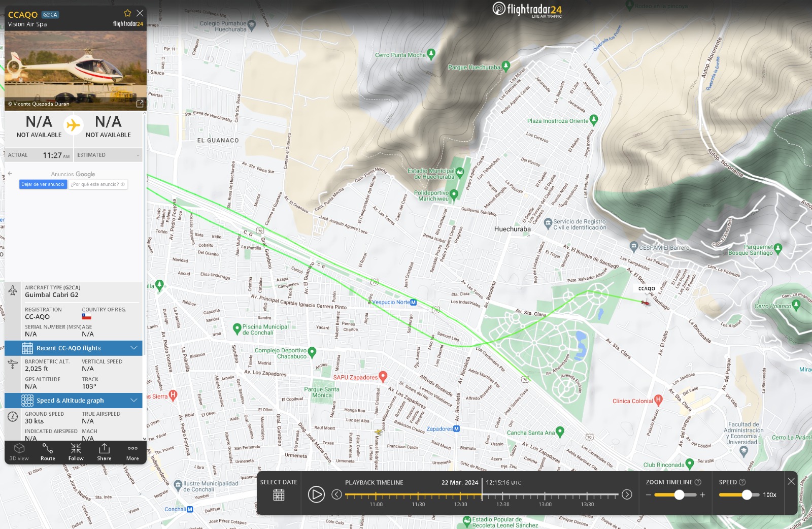
Task: Click the back arrow above the ad
Action: (10, 174)
